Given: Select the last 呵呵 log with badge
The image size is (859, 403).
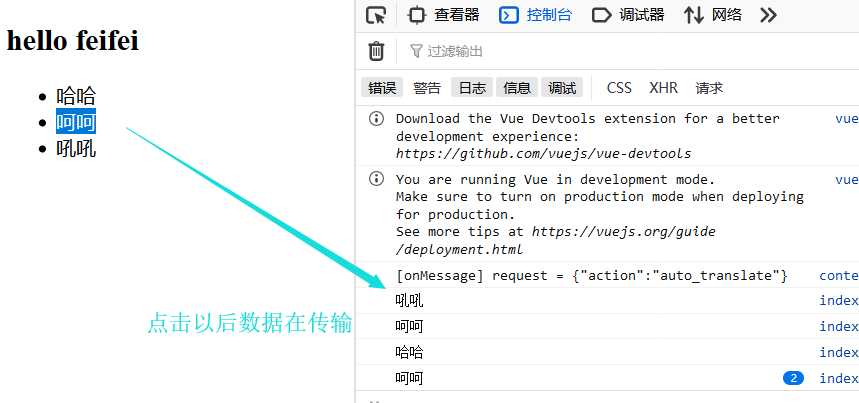Looking at the screenshot, I should 409,378.
